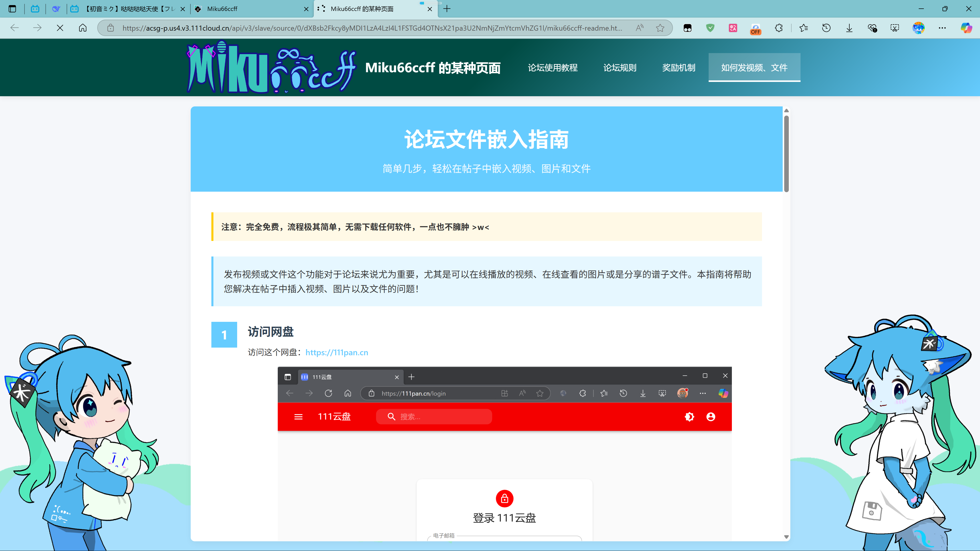This screenshot has height=551, width=980.
Task: Open 论坛规则 navigation item
Action: (620, 68)
